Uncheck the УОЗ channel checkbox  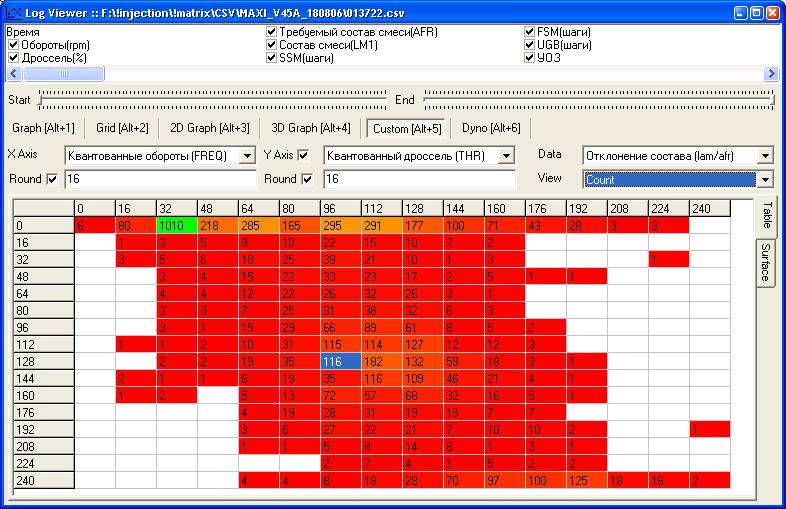530,58
